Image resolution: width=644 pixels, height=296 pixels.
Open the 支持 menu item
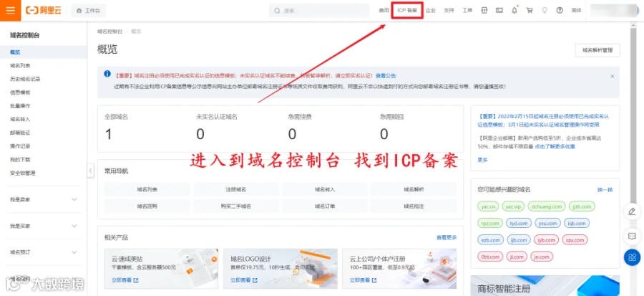[449, 11]
